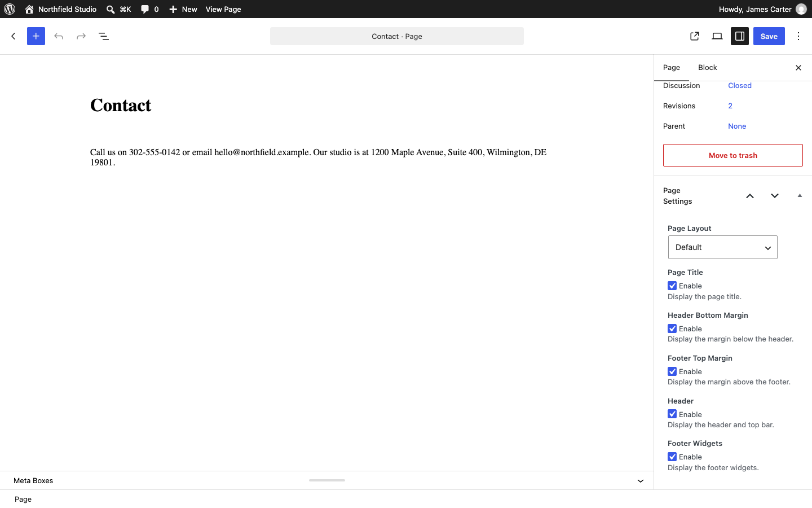
Task: Uncheck Footer Top Margin Enable checkbox
Action: point(672,371)
